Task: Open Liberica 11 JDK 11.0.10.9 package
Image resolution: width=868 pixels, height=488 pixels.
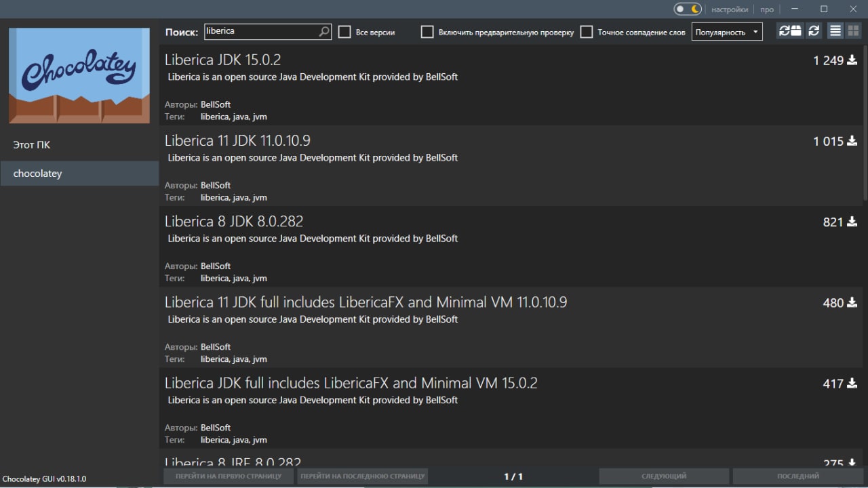Action: point(511,165)
